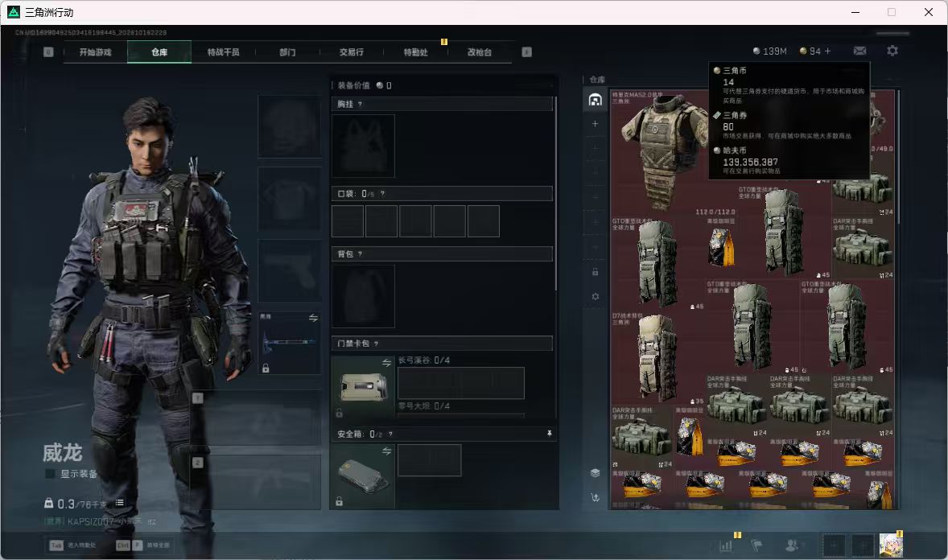948x560 pixels.
Task: Select the empty 背包 backpack slot
Action: pyautogui.click(x=364, y=296)
